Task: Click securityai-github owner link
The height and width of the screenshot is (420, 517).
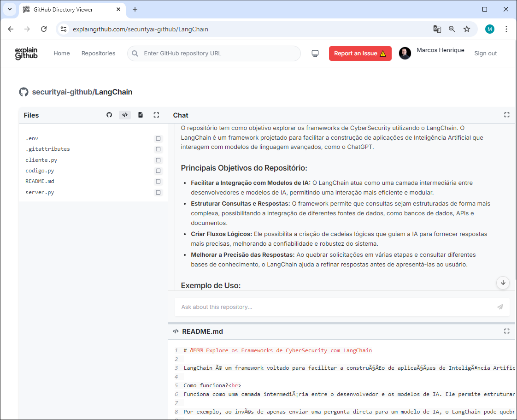Action: pos(62,92)
